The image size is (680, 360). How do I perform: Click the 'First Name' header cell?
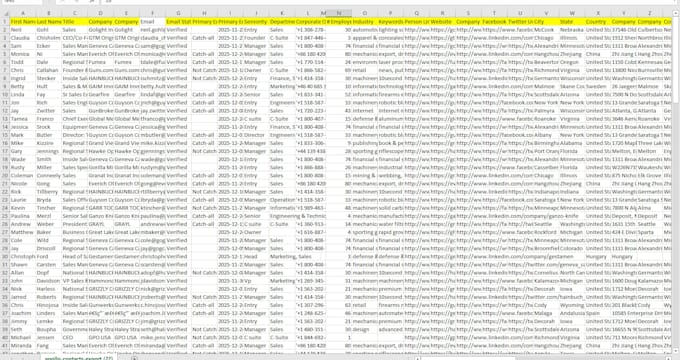click(23, 22)
